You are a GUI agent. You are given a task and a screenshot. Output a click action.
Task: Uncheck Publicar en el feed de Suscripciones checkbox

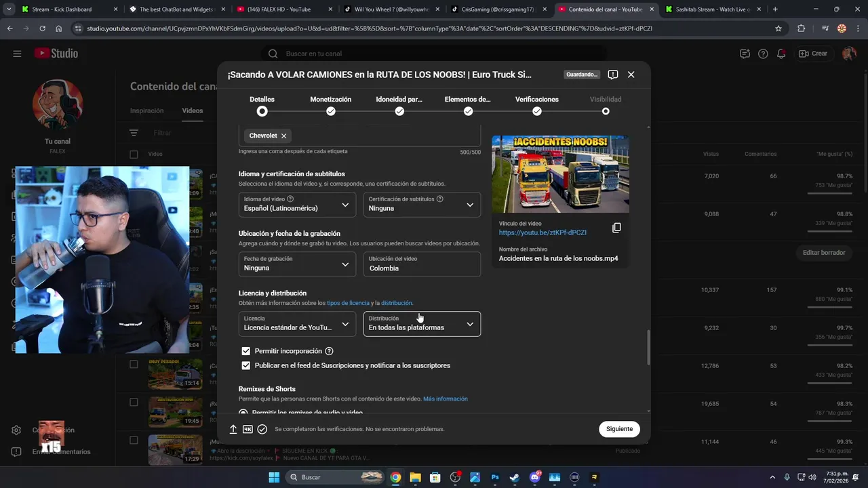(245, 365)
